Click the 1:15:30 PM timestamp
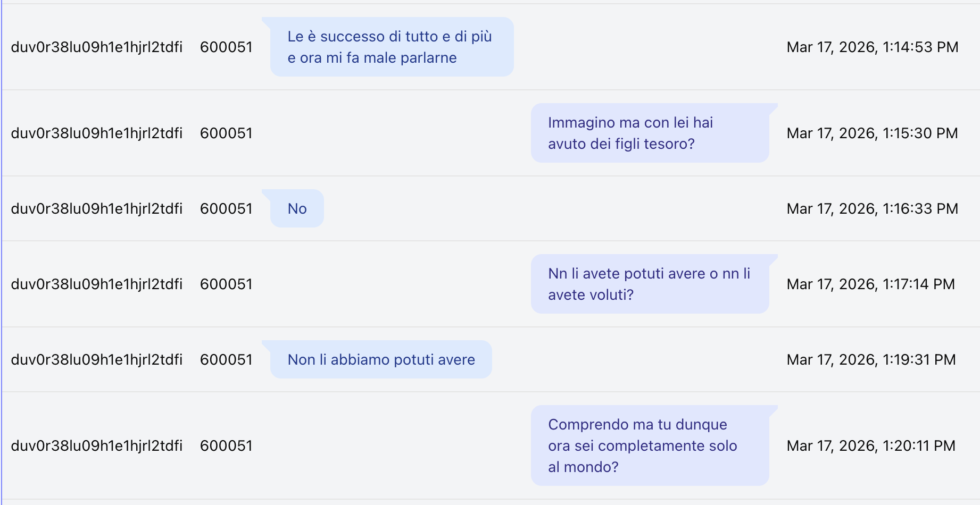980x505 pixels. (872, 133)
